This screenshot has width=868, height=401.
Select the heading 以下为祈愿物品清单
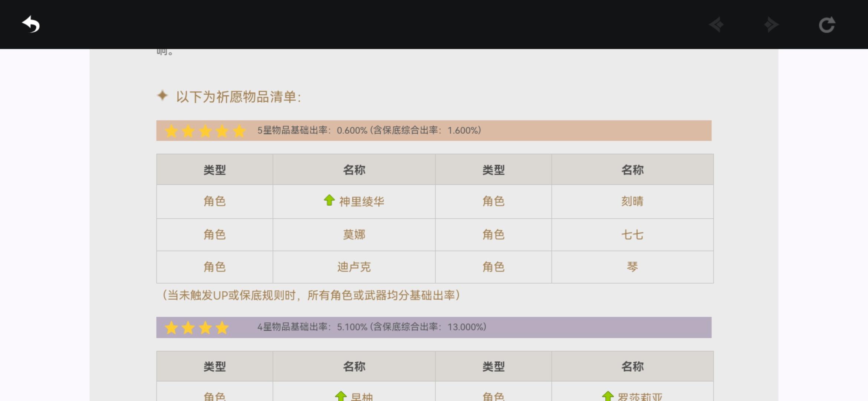point(239,97)
